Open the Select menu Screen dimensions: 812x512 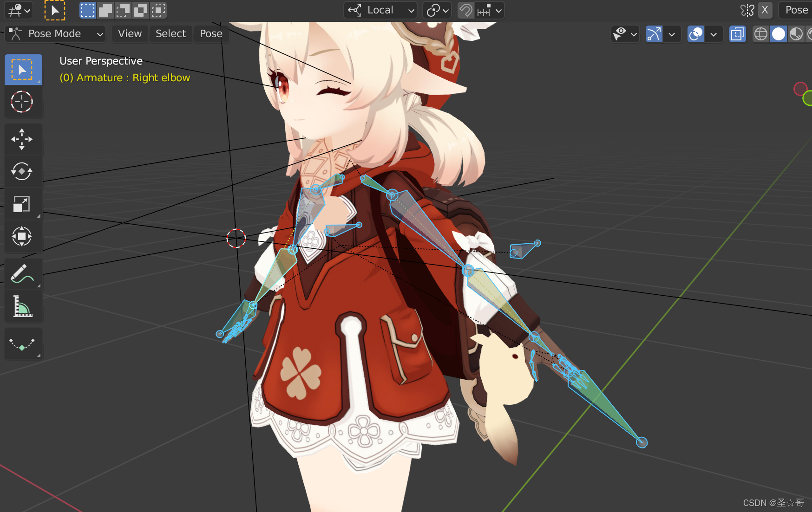coord(170,34)
